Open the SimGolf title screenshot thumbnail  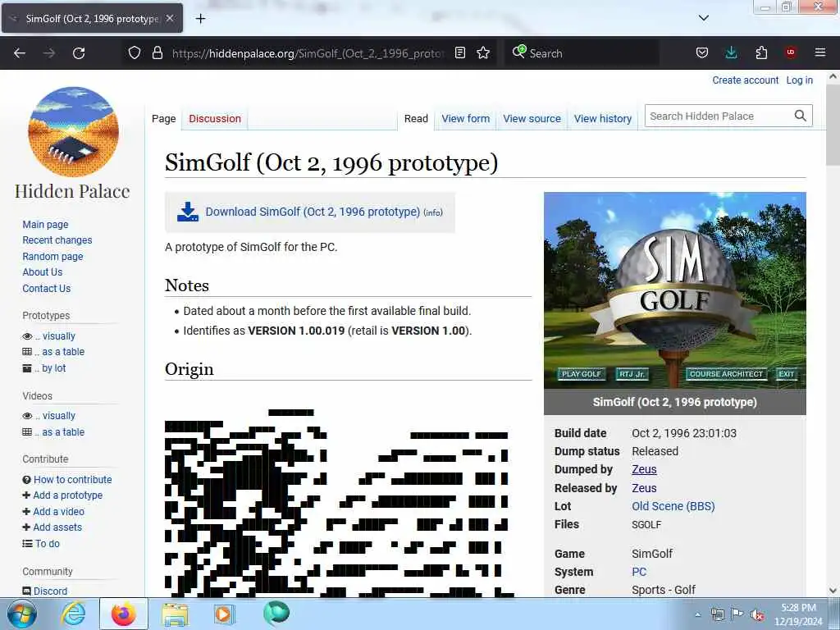(675, 290)
